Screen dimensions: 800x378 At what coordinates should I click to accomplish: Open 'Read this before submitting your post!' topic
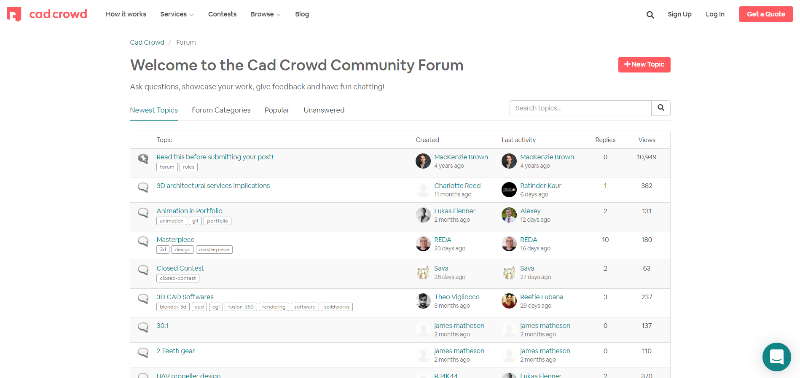point(215,157)
